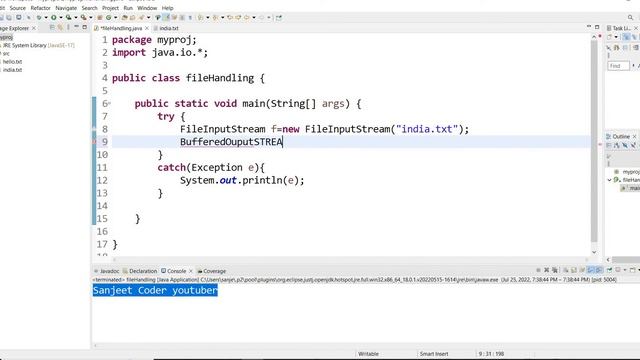Click the Next Annotation toolbar icon
Image resolution: width=640 pixels, height=360 pixels.
pyautogui.click(x=200, y=18)
